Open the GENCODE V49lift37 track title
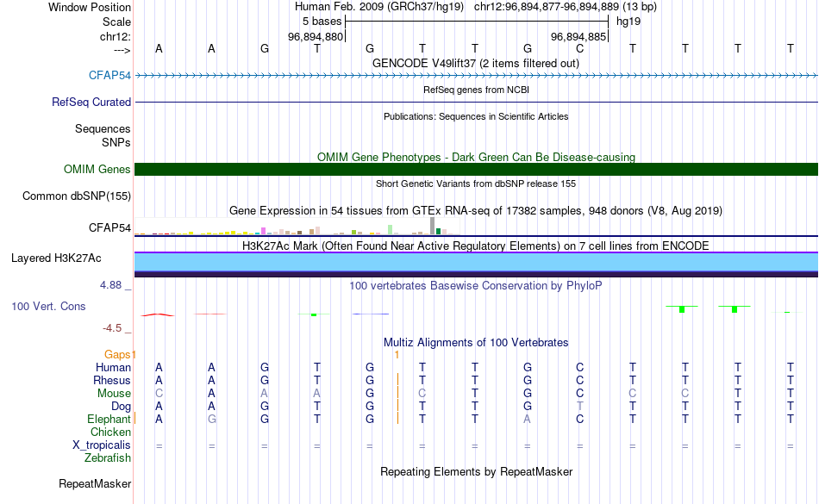This screenshot has height=504, width=819. coord(475,63)
